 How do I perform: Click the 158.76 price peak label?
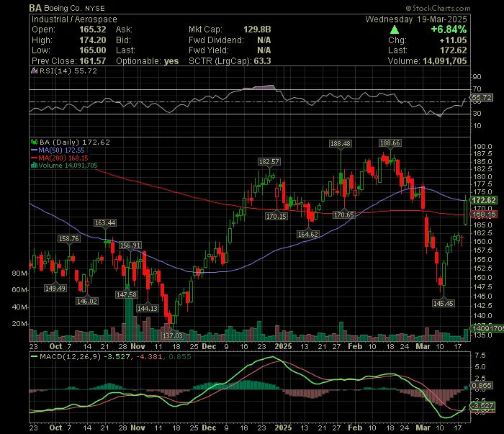69,238
